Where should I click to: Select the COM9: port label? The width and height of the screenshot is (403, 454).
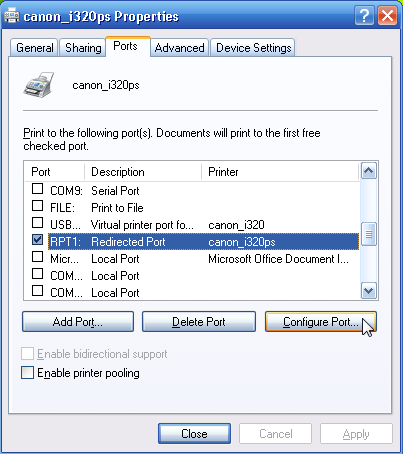click(66, 191)
